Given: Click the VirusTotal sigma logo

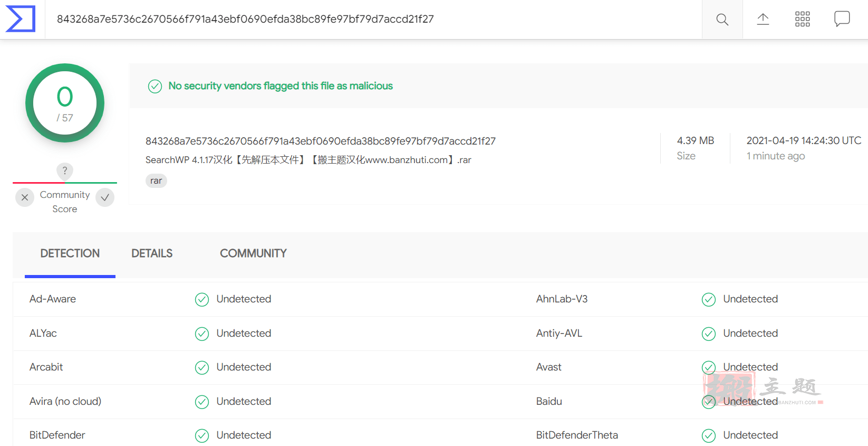Looking at the screenshot, I should click(x=21, y=19).
